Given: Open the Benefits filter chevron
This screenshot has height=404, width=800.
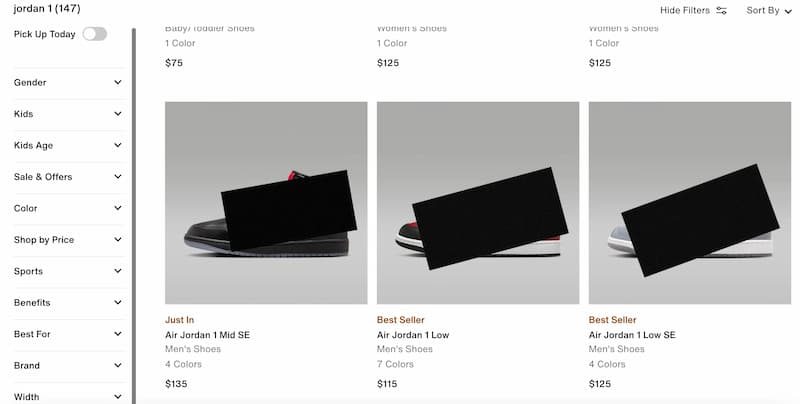Looking at the screenshot, I should click(x=118, y=303).
